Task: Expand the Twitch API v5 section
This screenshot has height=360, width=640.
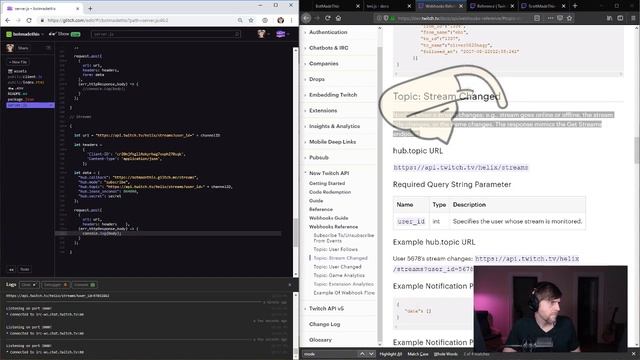Action: click(x=326, y=309)
